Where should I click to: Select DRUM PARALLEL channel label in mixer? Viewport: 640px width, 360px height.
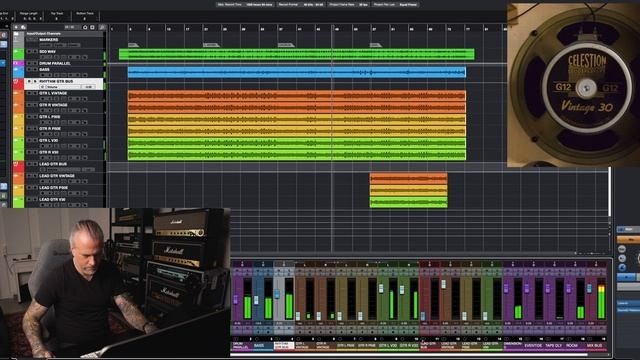pos(241,346)
